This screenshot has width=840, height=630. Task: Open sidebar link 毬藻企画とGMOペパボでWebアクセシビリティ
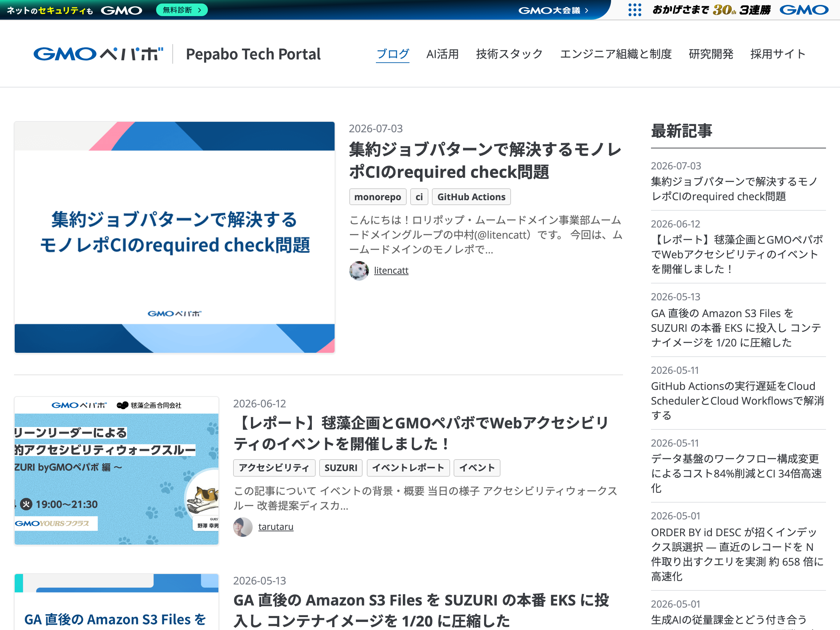click(737, 254)
